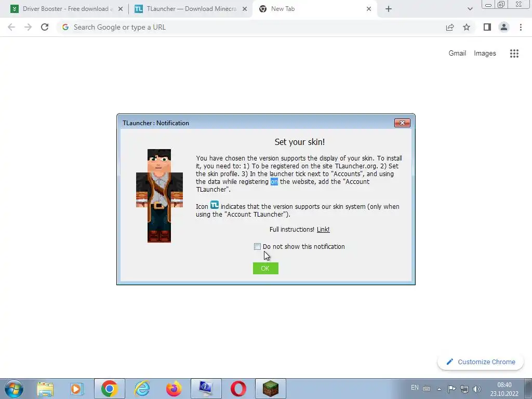Expand the tab search chevron

pyautogui.click(x=470, y=9)
